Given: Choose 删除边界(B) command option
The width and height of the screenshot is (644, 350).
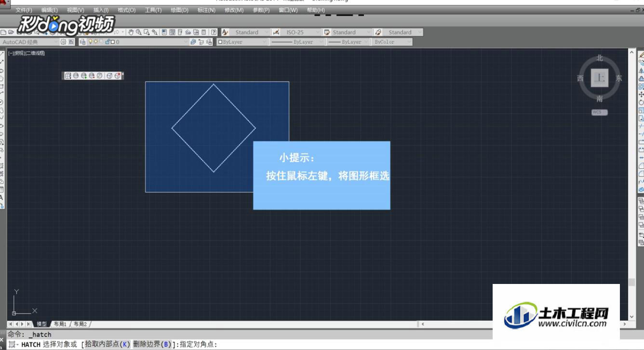Looking at the screenshot, I should (x=152, y=344).
